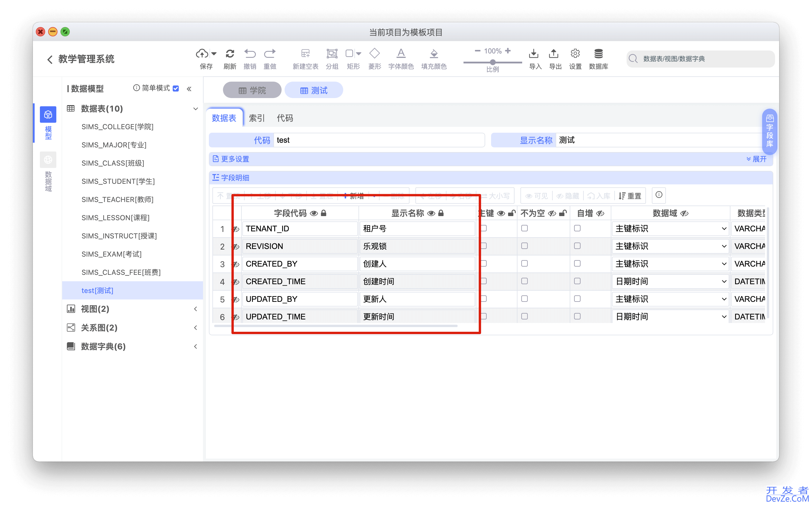Expand 更多设置 via 展开 link
812x505 pixels.
click(756, 159)
